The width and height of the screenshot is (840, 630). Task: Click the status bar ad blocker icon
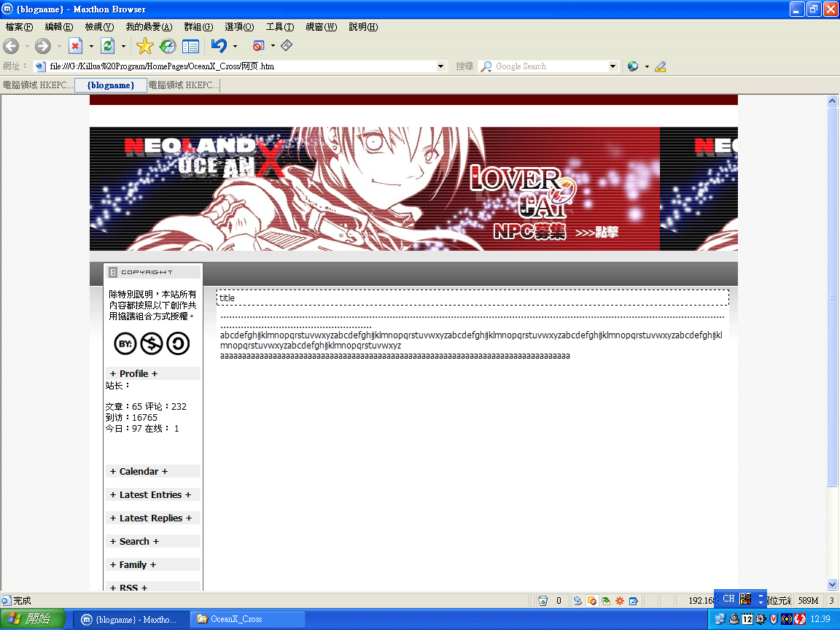click(x=592, y=601)
